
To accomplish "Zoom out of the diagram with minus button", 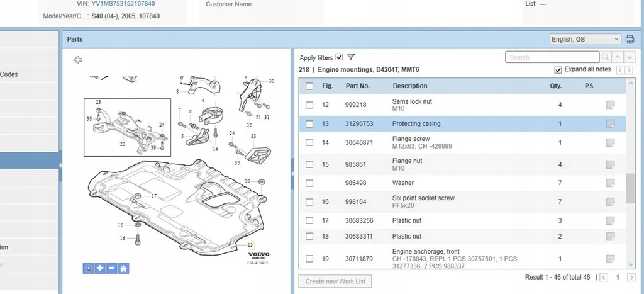I will pyautogui.click(x=112, y=269).
